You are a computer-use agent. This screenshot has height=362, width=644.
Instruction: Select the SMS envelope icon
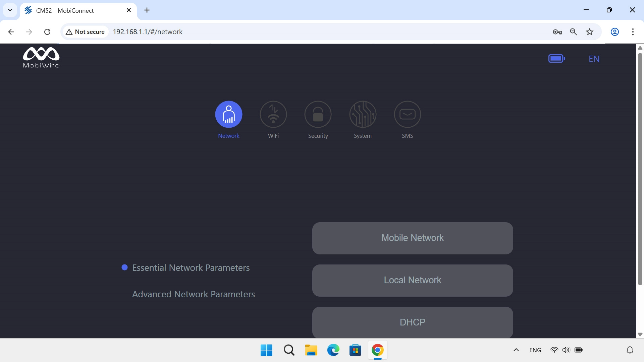click(407, 114)
